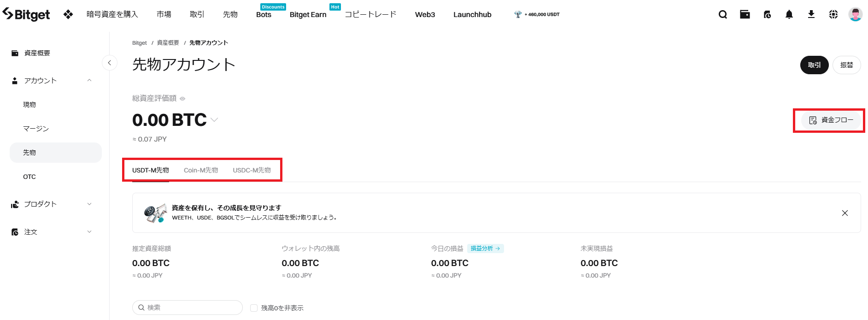Click the search magnifier icon in header

point(723,14)
